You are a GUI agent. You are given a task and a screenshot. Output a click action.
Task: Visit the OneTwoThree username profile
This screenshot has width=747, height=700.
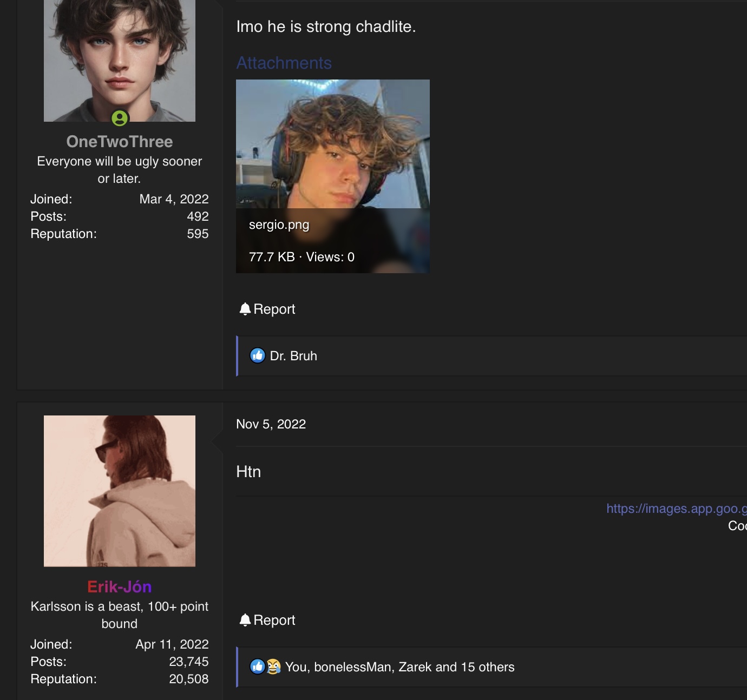[120, 142]
